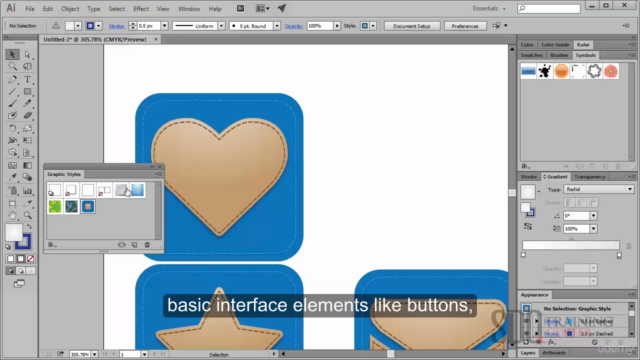
Task: Select the Rectangle tool
Action: (27, 92)
